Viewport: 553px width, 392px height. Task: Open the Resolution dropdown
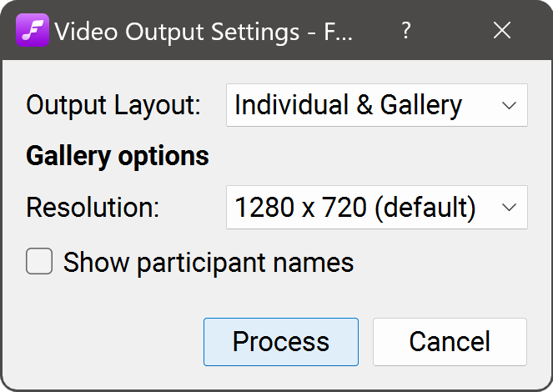coord(376,208)
